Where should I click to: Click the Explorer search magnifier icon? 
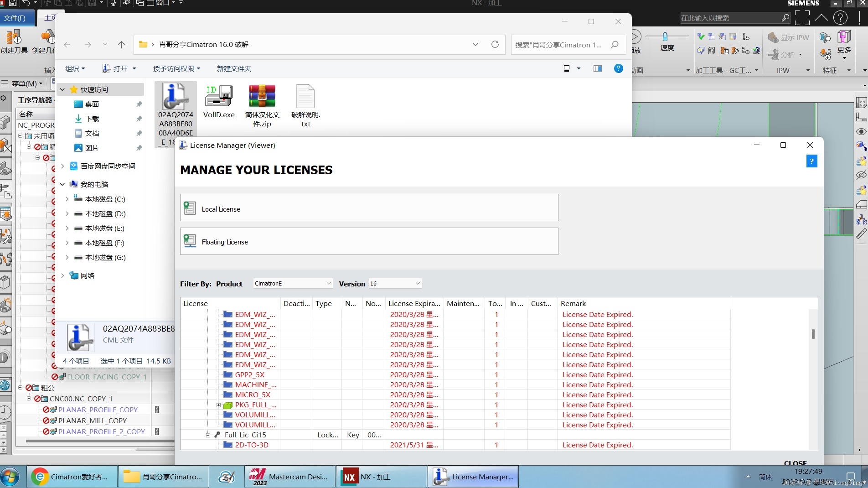[615, 45]
